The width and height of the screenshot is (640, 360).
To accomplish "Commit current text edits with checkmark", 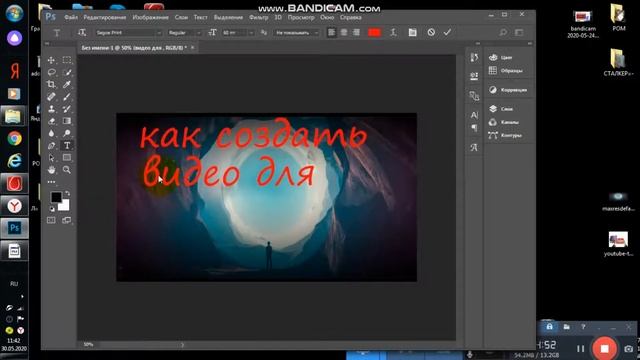I will tap(447, 32).
